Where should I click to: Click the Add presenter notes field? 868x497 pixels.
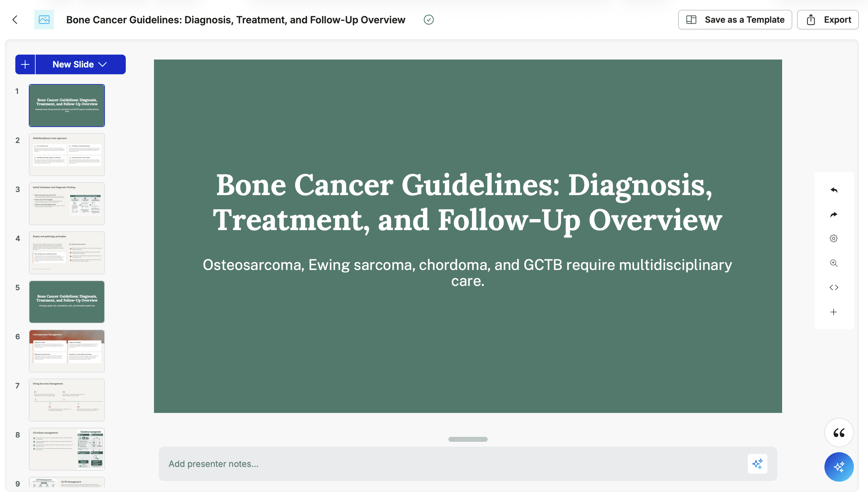click(x=468, y=464)
